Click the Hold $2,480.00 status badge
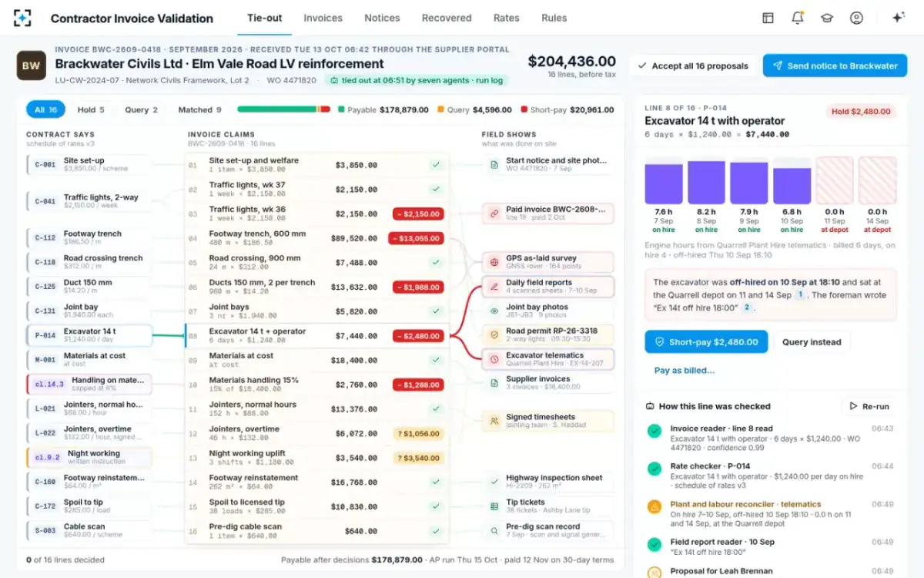This screenshot has height=578, width=924. (861, 112)
